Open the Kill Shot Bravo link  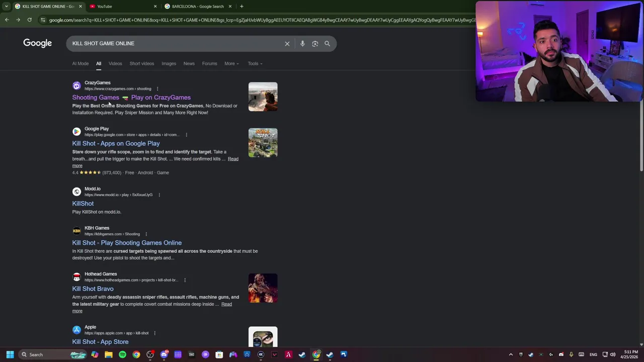[x=93, y=289]
